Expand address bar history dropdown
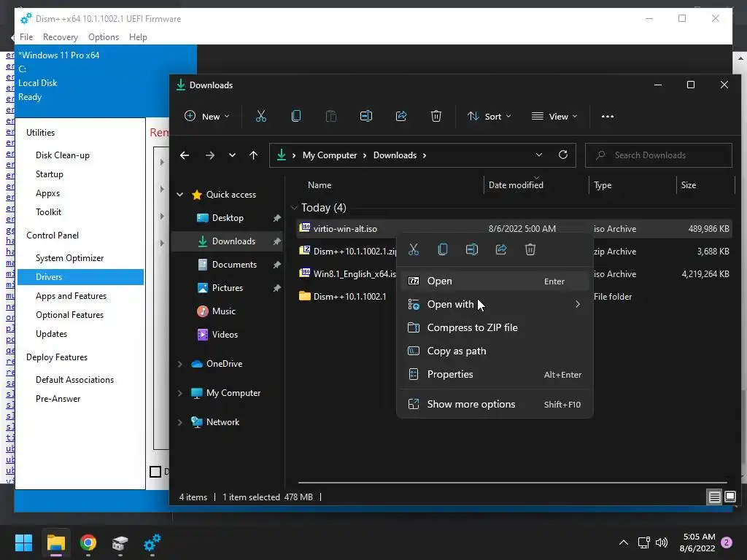 (539, 155)
